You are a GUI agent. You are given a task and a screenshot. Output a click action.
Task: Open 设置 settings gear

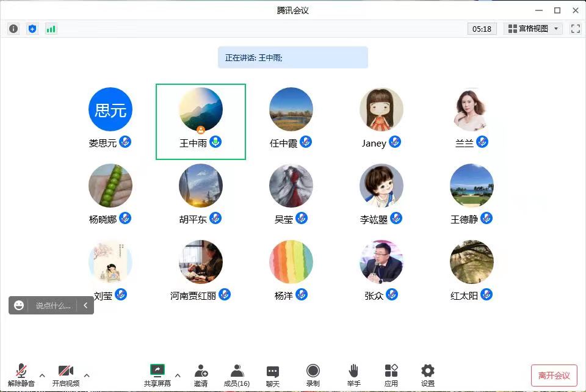(x=428, y=374)
